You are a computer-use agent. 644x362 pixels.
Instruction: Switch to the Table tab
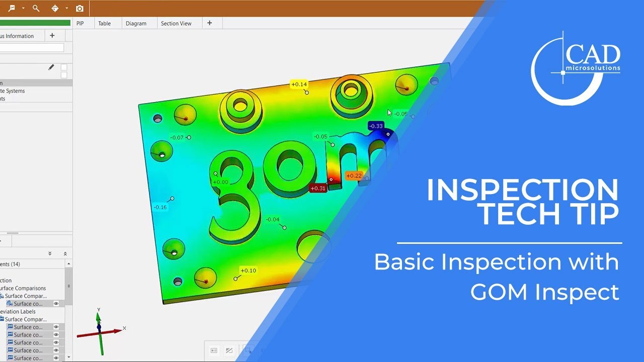point(104,23)
